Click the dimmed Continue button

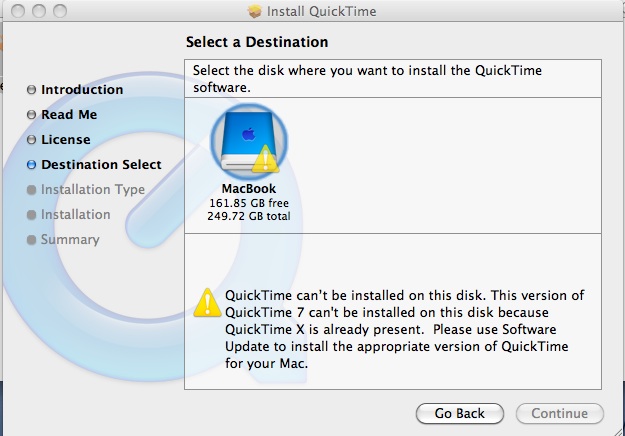coord(560,414)
